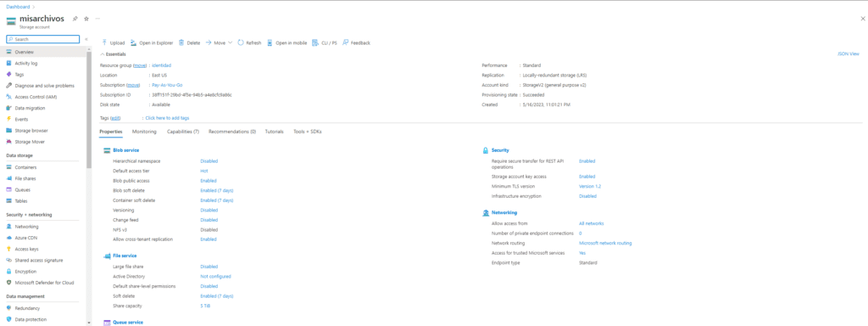868x326 pixels.
Task: Click Queue service heading link
Action: coord(128,322)
